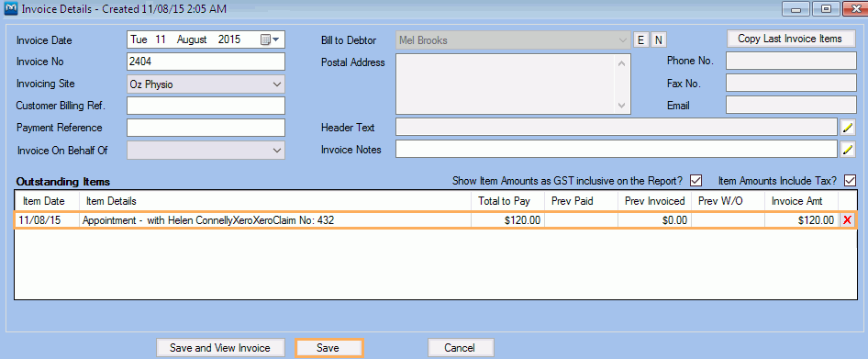This screenshot has height=359, width=868.
Task: Select the Appointment with Helen Connelly item details
Action: coord(275,220)
